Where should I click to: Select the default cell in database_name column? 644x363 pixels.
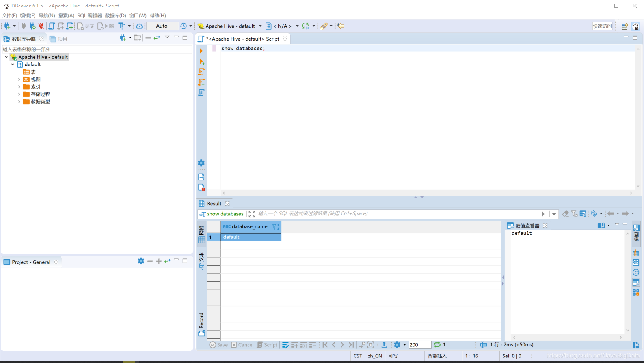point(251,237)
